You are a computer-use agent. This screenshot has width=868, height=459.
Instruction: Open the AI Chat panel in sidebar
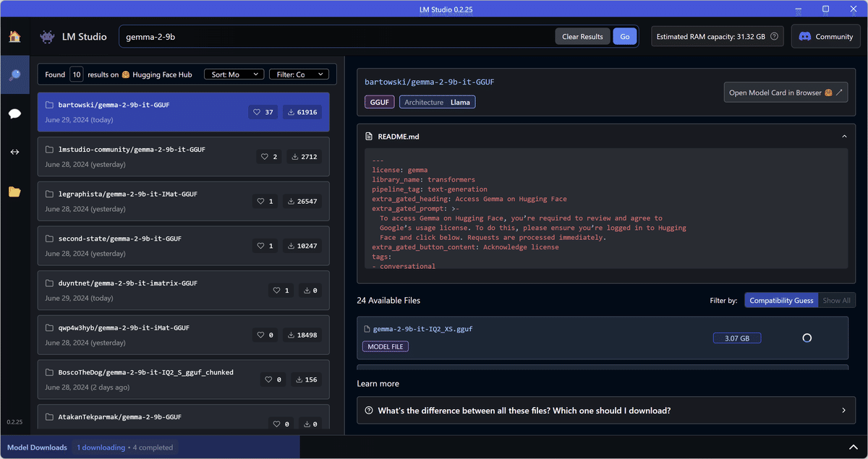click(x=15, y=113)
